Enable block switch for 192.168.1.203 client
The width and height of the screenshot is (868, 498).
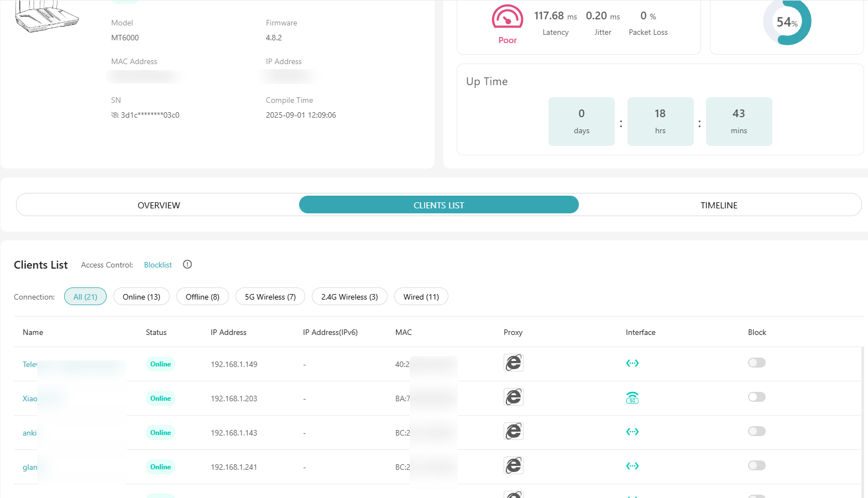(x=756, y=397)
